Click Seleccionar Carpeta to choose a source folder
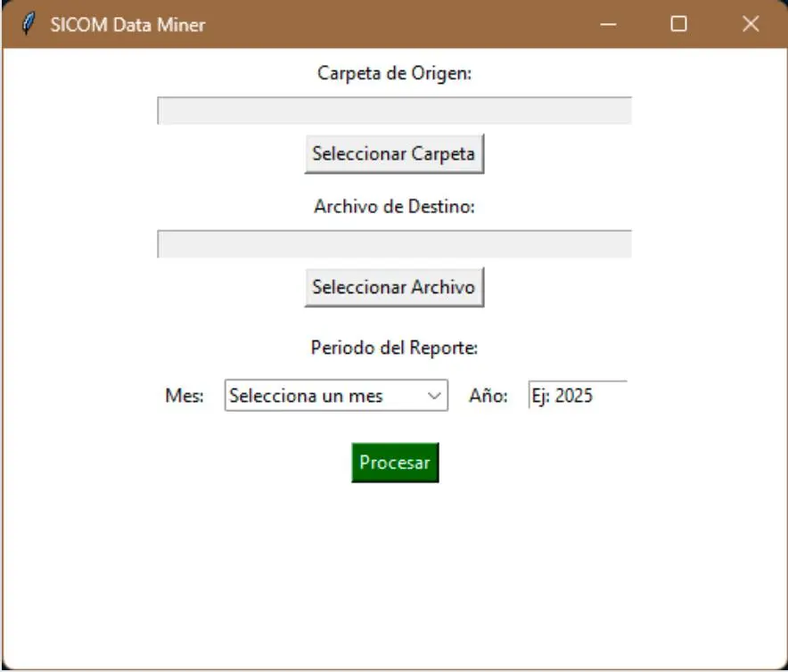The image size is (788, 672). tap(394, 152)
